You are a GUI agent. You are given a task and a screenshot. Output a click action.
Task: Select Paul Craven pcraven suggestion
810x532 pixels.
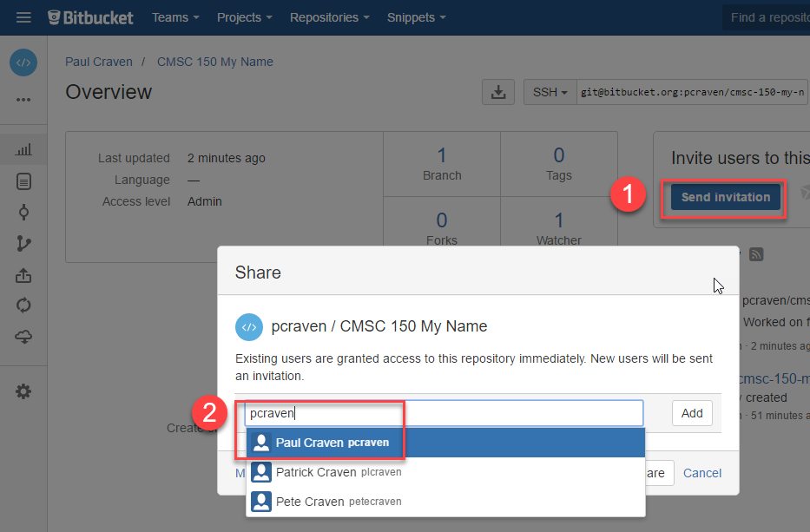[446, 443]
